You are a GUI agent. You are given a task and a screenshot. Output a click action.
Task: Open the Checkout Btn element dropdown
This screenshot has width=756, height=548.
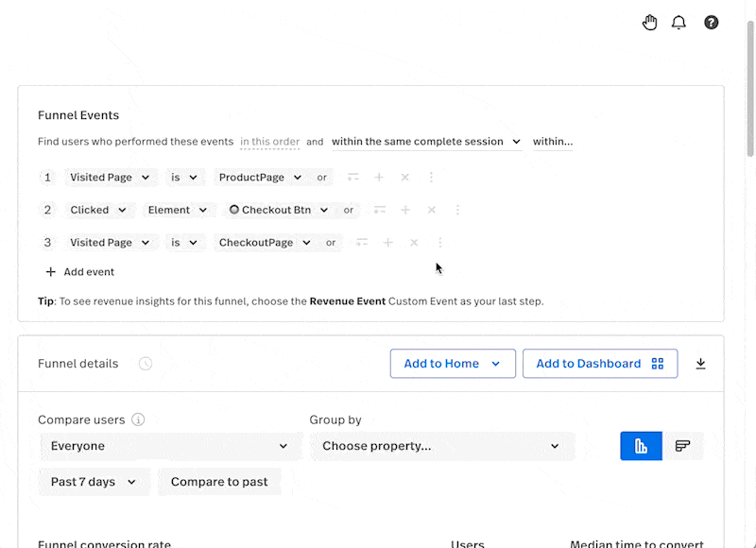click(280, 210)
